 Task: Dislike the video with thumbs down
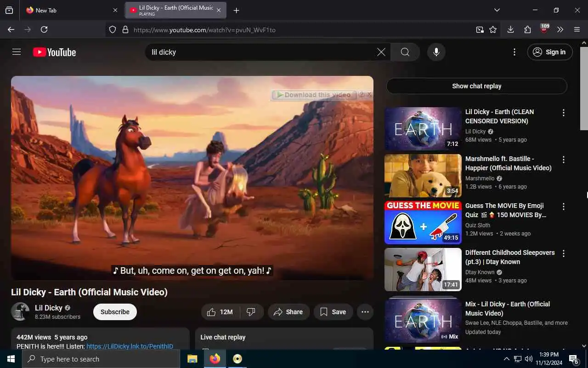pos(251,312)
